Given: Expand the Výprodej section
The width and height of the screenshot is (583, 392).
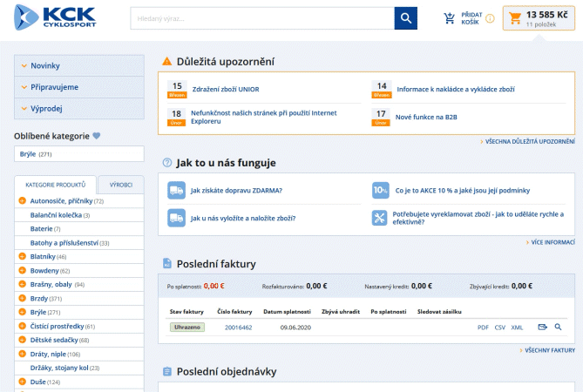Looking at the screenshot, I should (78, 109).
